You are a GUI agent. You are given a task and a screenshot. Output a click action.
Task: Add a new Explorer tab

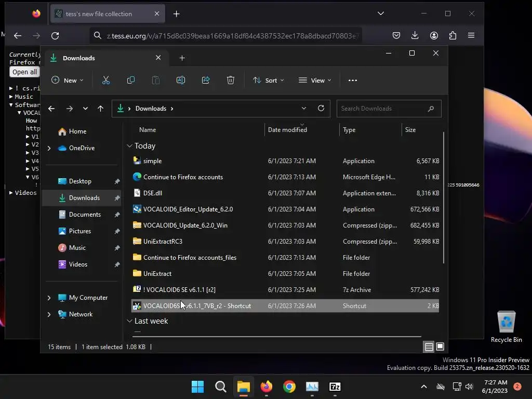[x=182, y=58]
